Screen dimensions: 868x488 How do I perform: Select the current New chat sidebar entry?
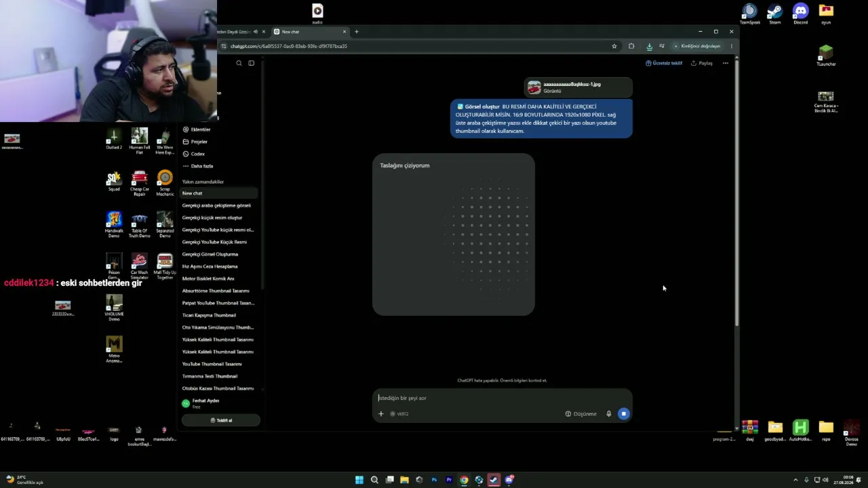tap(218, 193)
